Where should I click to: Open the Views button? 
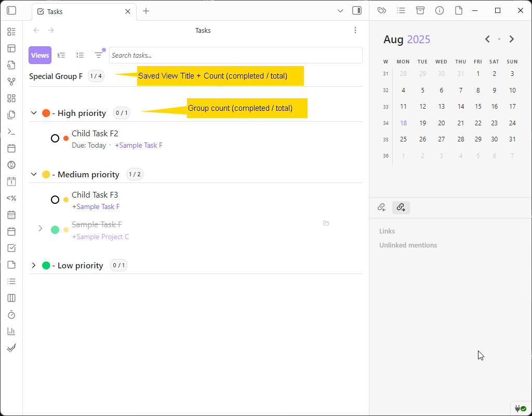tap(40, 55)
